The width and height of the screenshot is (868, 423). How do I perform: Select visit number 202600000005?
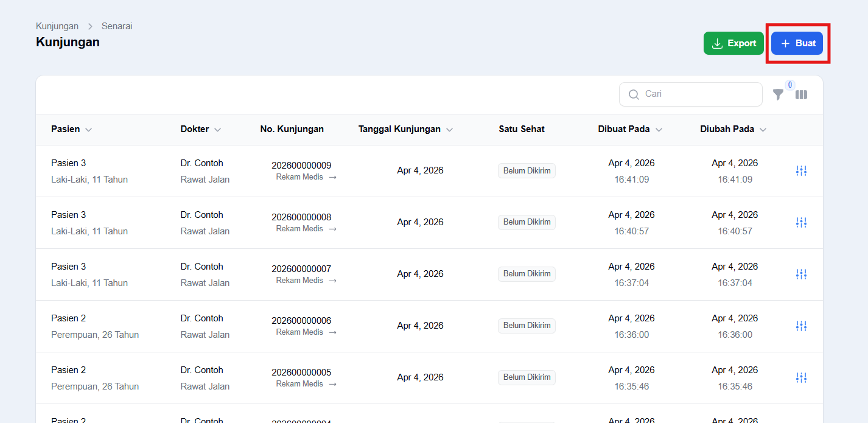[301, 372]
